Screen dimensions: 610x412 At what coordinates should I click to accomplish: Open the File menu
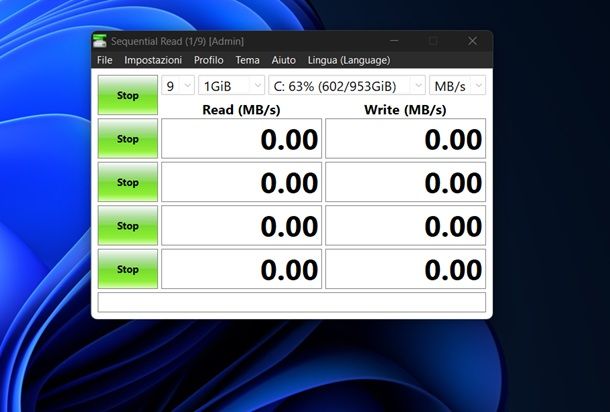coord(104,60)
